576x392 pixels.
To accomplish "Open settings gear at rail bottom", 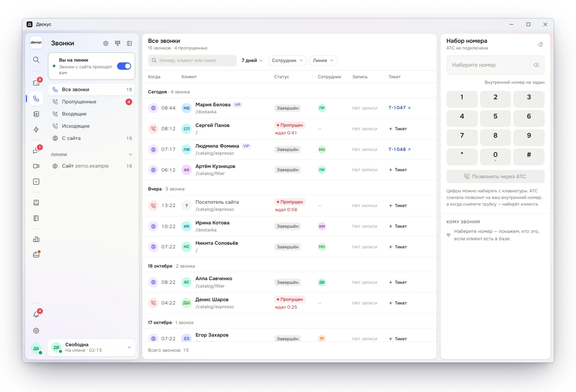I will (36, 331).
